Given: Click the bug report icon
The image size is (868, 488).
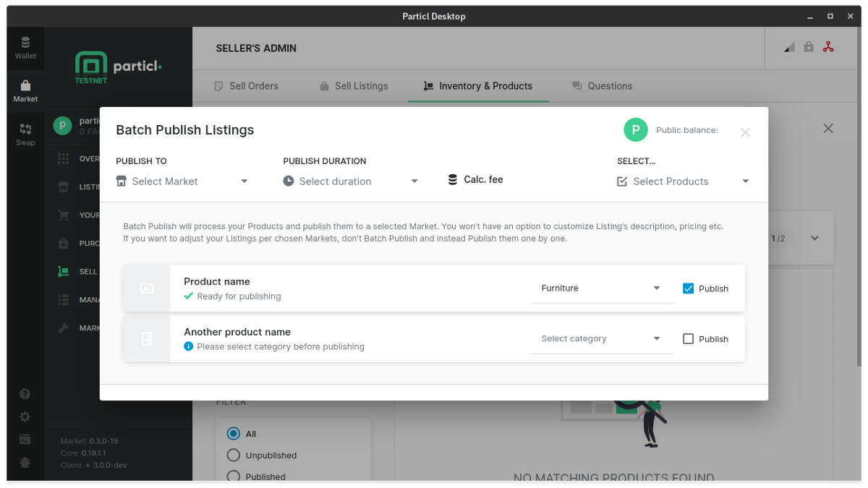Looking at the screenshot, I should click(x=25, y=462).
